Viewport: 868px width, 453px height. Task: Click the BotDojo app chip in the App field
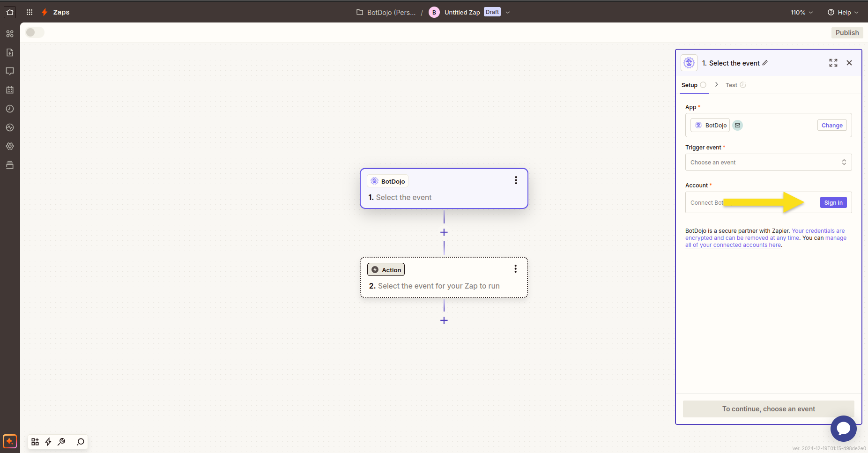point(710,125)
